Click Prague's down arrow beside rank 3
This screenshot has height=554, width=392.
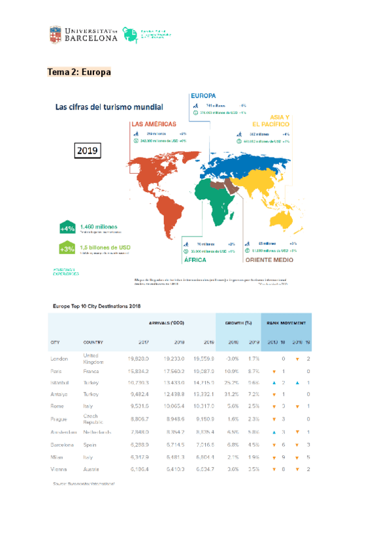[274, 419]
